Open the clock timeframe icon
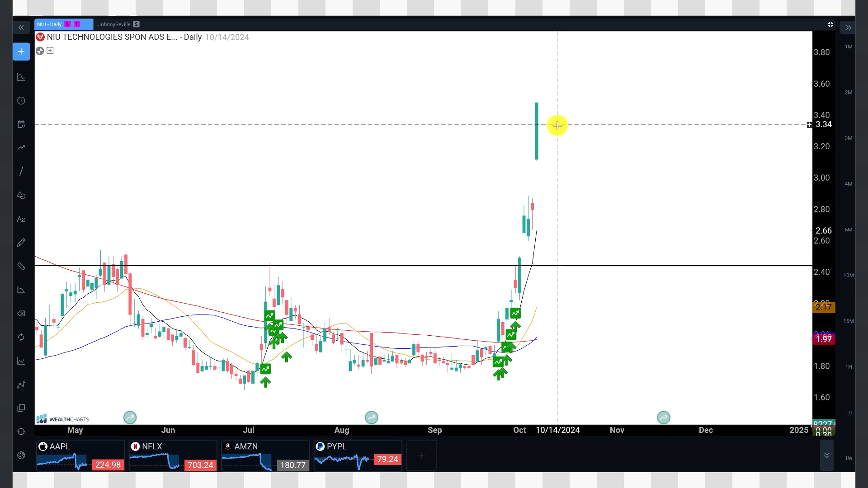This screenshot has height=488, width=868. [21, 101]
